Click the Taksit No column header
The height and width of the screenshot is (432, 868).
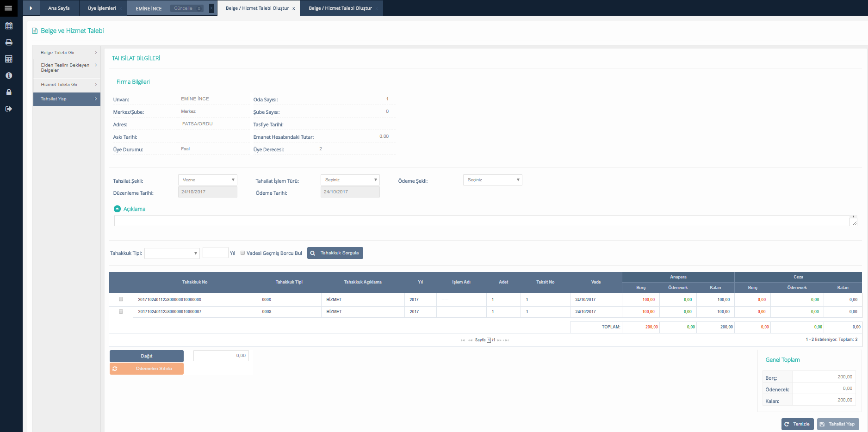(x=546, y=282)
